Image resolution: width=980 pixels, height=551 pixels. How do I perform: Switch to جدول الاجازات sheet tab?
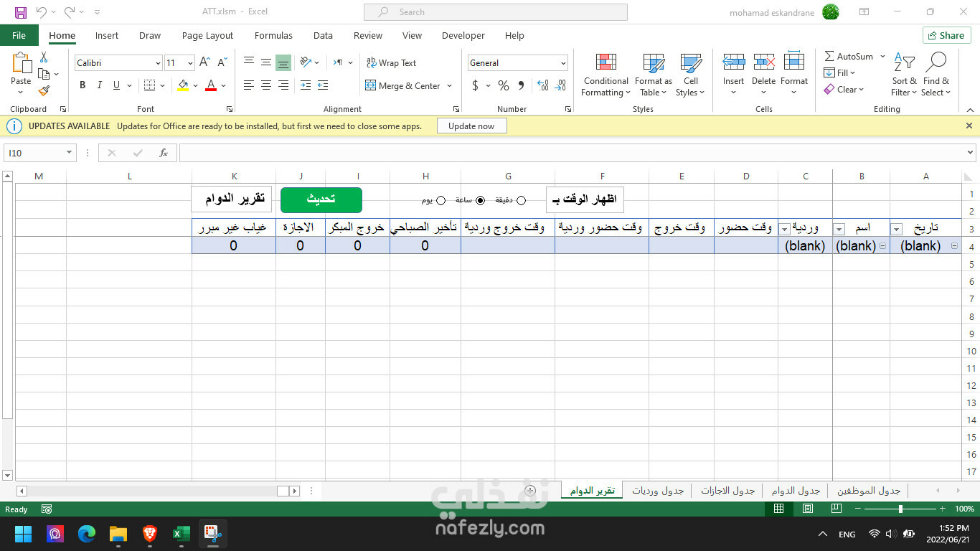click(x=728, y=491)
